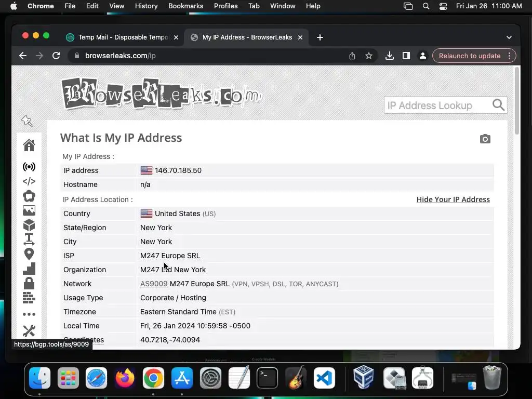Open the Chrome profile avatar icon
The image size is (532, 399).
pos(423,56)
